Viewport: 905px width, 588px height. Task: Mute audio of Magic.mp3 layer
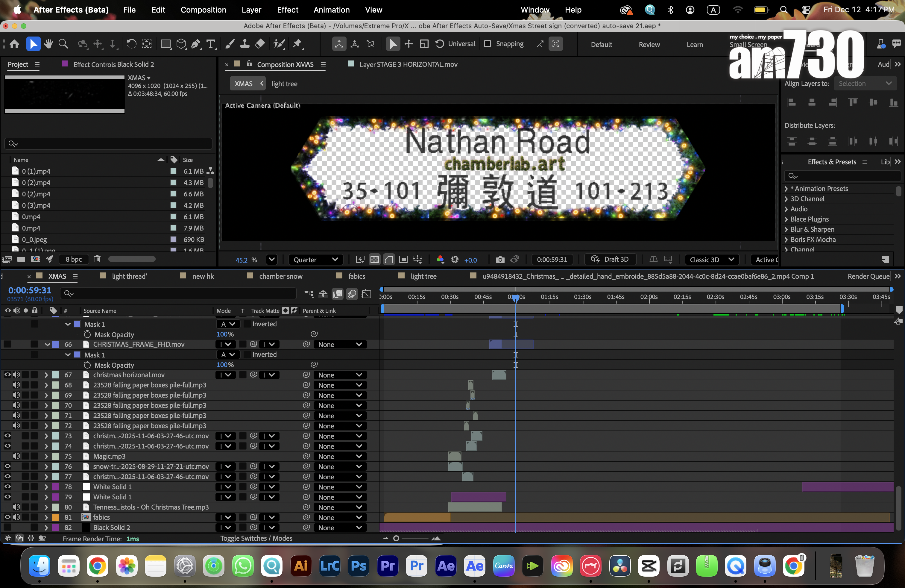16,456
